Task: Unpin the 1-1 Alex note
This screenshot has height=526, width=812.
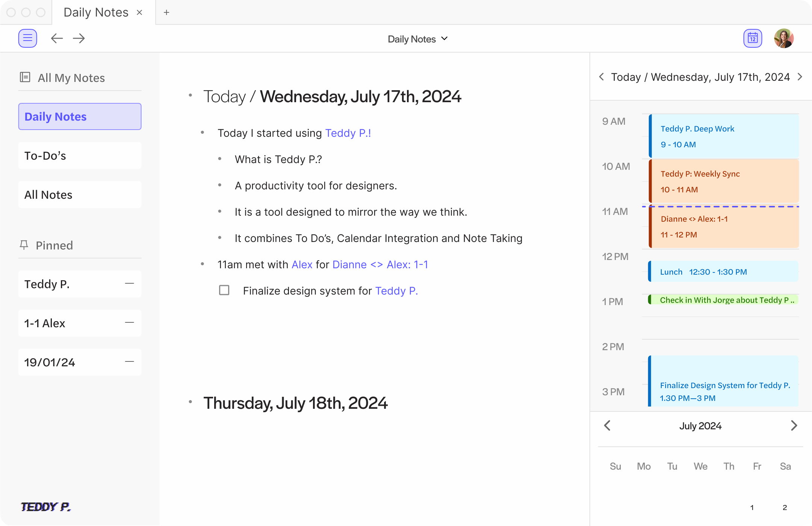Action: tap(129, 323)
